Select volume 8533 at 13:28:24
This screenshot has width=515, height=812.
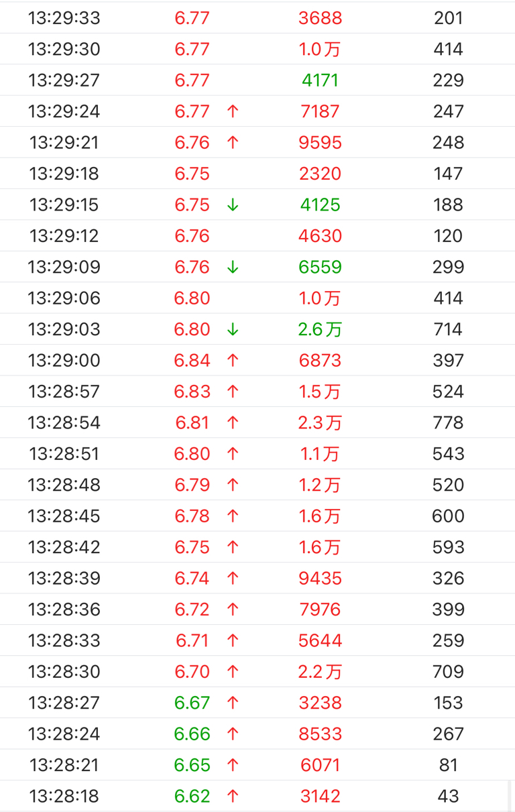[321, 734]
